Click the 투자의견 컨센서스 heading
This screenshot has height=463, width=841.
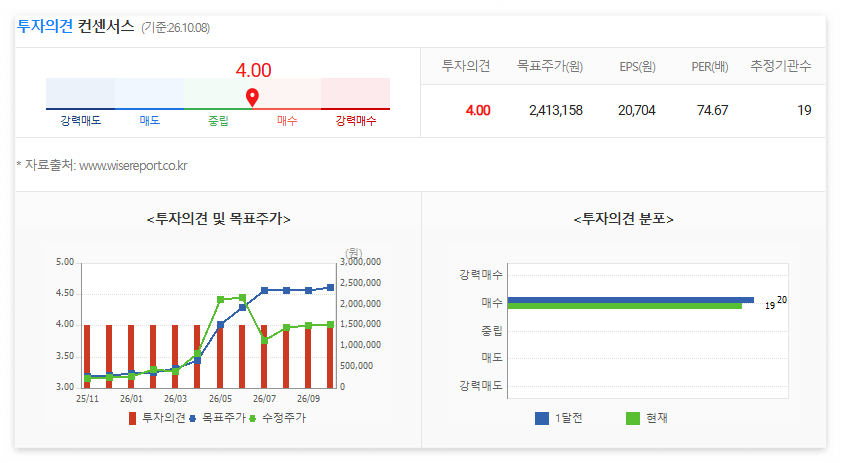(x=76, y=26)
